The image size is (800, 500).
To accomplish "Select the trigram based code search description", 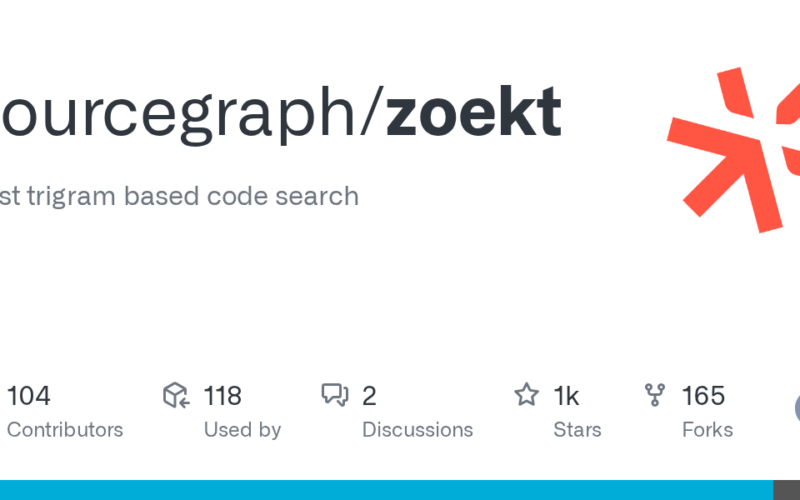I will click(x=180, y=195).
